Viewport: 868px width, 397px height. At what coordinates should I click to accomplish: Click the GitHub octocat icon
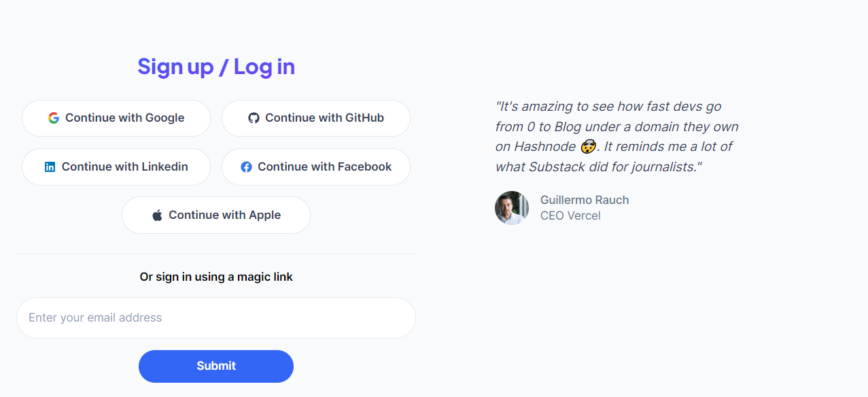pos(254,118)
